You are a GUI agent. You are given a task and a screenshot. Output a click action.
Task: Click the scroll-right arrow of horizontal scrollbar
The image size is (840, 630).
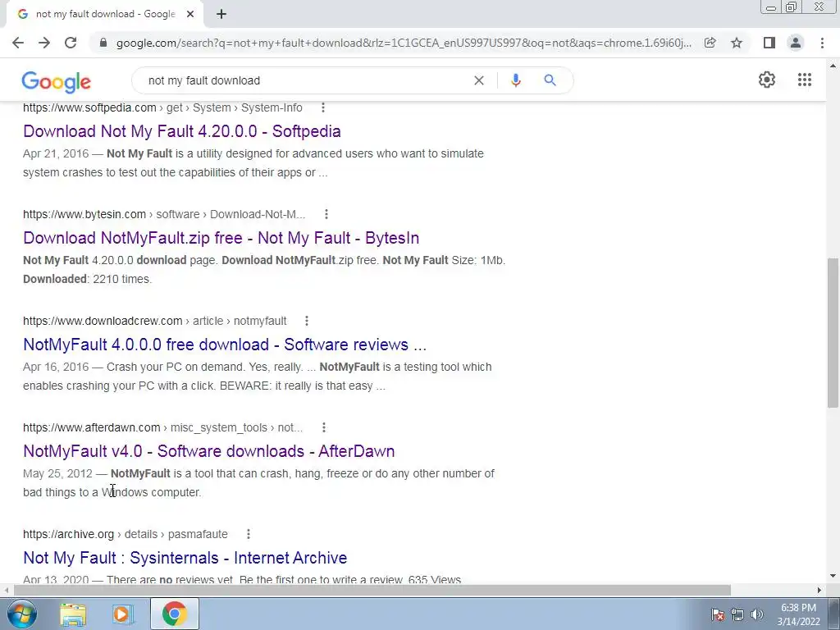click(819, 590)
